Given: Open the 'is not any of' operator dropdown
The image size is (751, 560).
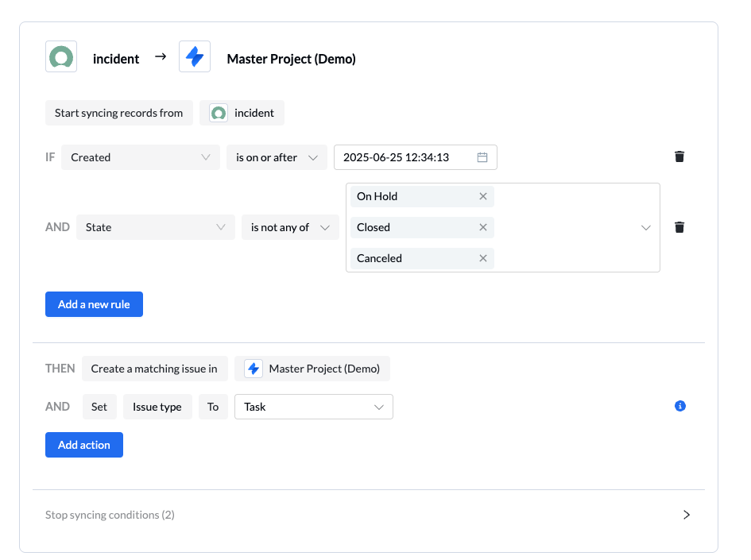Looking at the screenshot, I should (290, 227).
